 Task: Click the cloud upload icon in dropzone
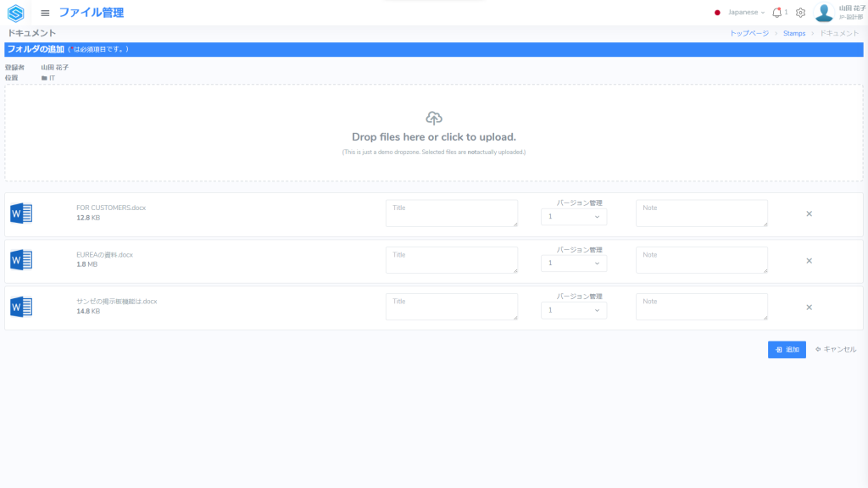[x=434, y=119]
